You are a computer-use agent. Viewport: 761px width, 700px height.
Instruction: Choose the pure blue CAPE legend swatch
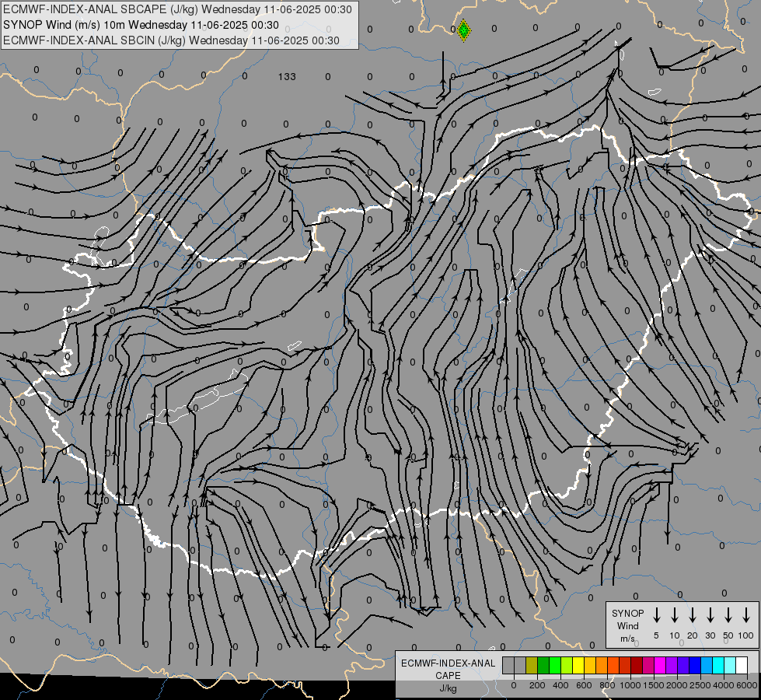tap(694, 665)
